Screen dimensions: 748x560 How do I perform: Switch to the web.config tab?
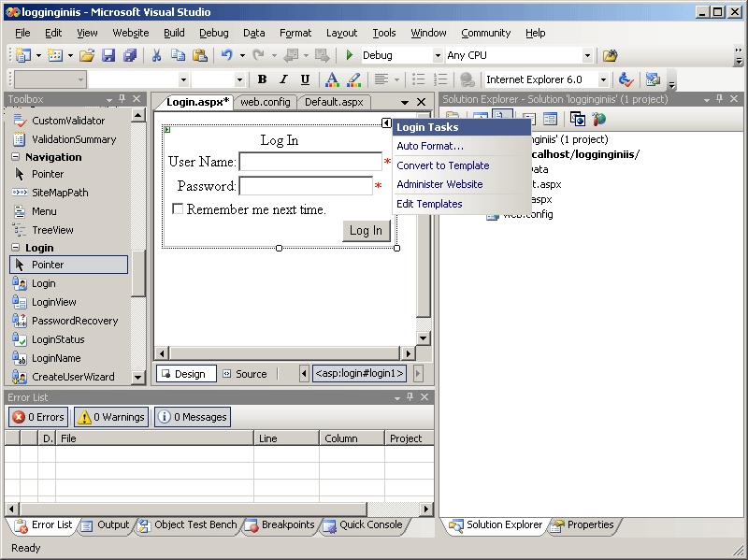pyautogui.click(x=266, y=102)
